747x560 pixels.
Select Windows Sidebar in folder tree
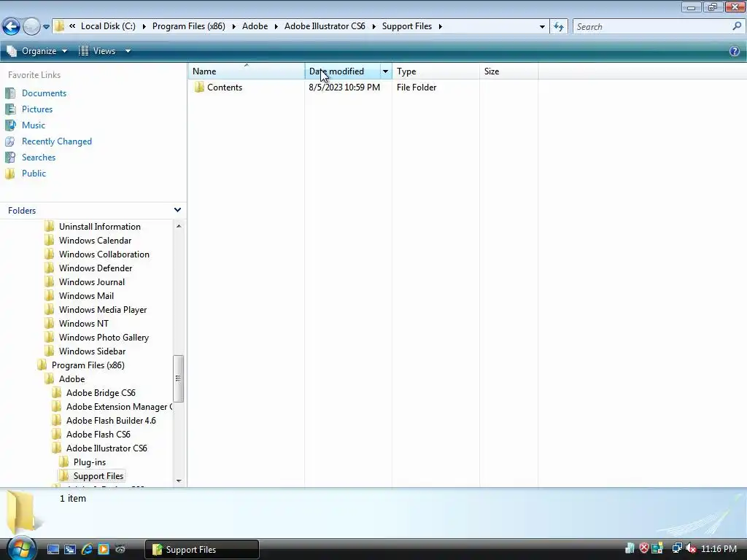tap(92, 351)
